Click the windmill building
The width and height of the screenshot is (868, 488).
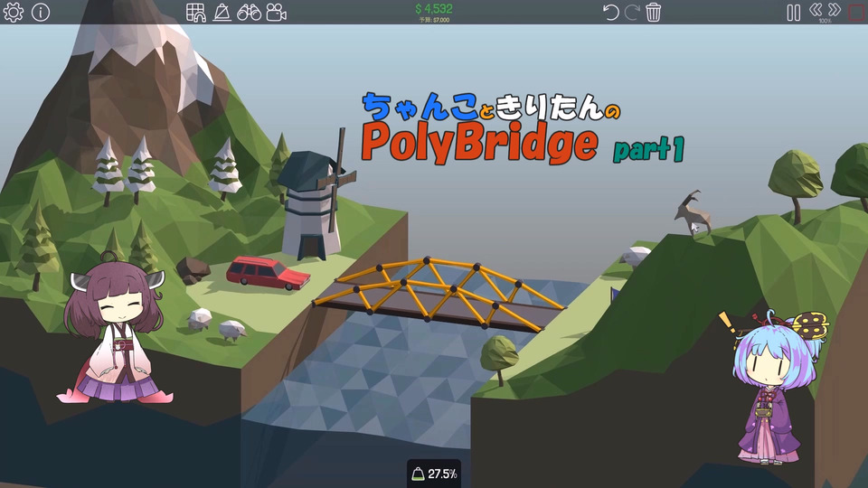[312, 205]
